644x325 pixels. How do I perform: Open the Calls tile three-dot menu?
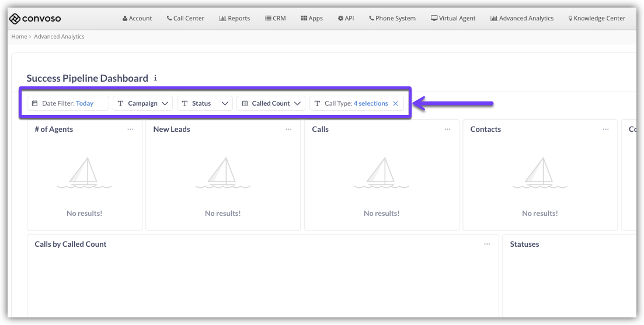(x=447, y=129)
